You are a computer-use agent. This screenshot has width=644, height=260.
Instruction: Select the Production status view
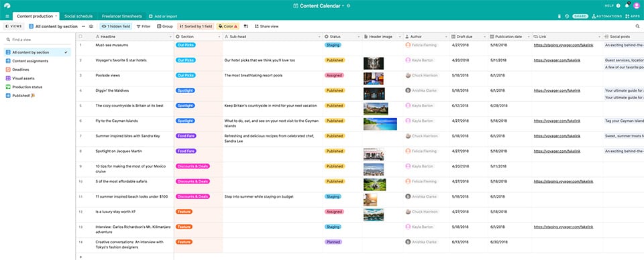coord(38,87)
